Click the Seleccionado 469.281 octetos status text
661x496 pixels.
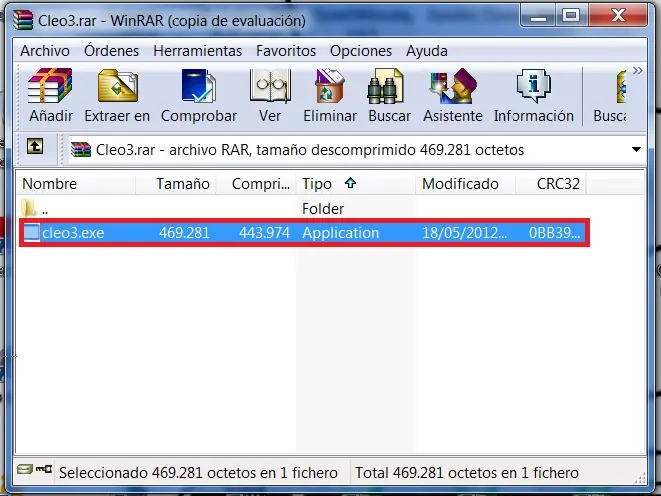[198, 473]
